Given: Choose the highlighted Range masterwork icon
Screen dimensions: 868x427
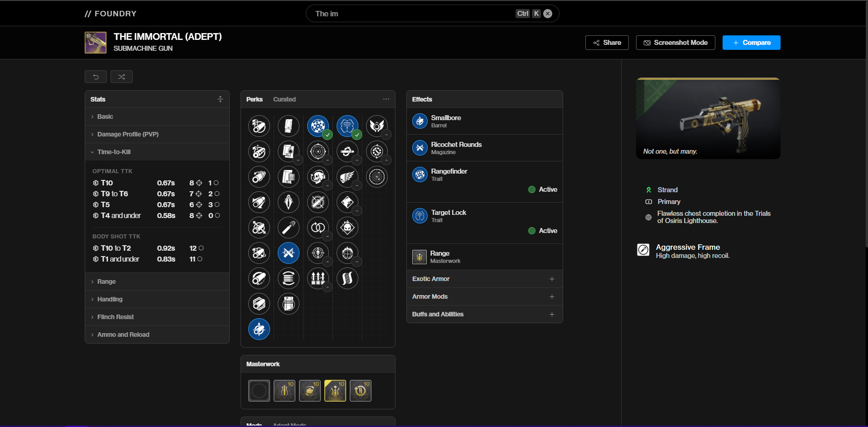Looking at the screenshot, I should click(335, 391).
